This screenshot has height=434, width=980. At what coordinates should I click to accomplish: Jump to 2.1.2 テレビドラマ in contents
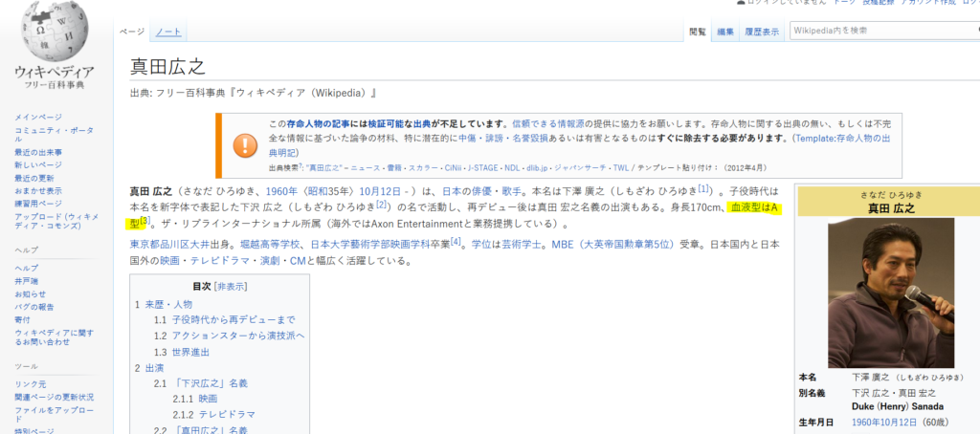point(226,414)
